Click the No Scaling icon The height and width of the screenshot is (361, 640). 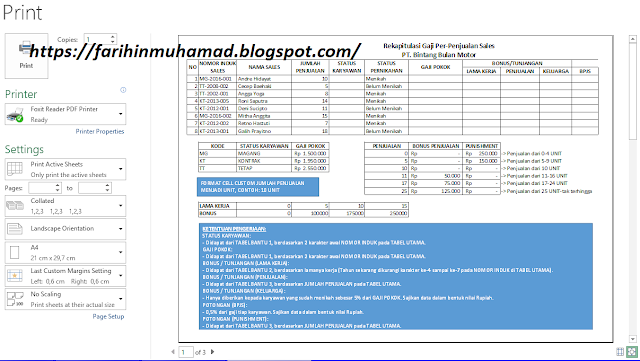pos(15,299)
